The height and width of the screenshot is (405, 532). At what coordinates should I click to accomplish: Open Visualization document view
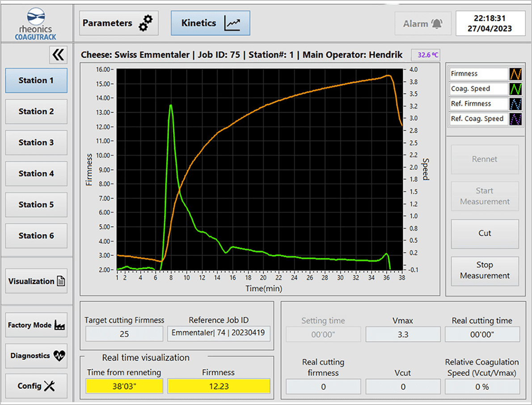click(x=36, y=281)
